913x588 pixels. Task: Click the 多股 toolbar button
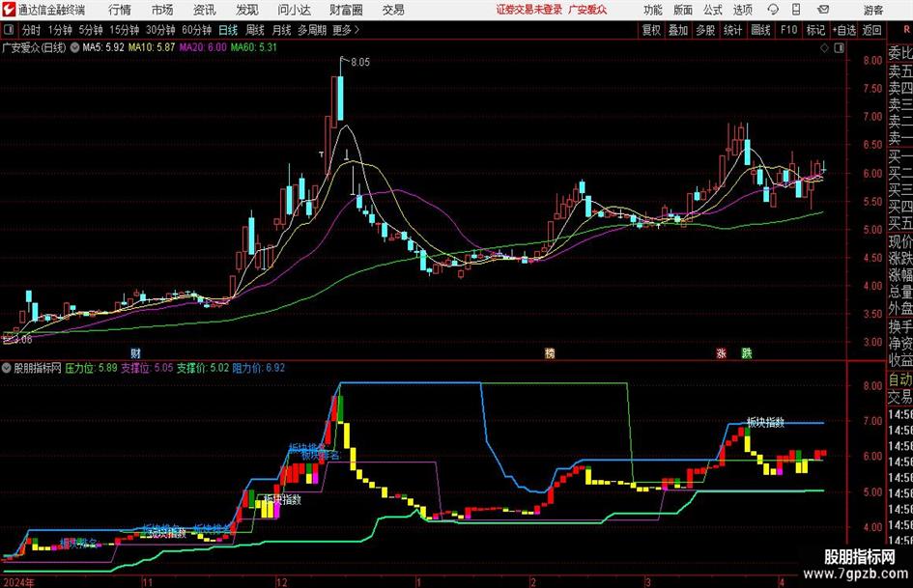click(705, 30)
